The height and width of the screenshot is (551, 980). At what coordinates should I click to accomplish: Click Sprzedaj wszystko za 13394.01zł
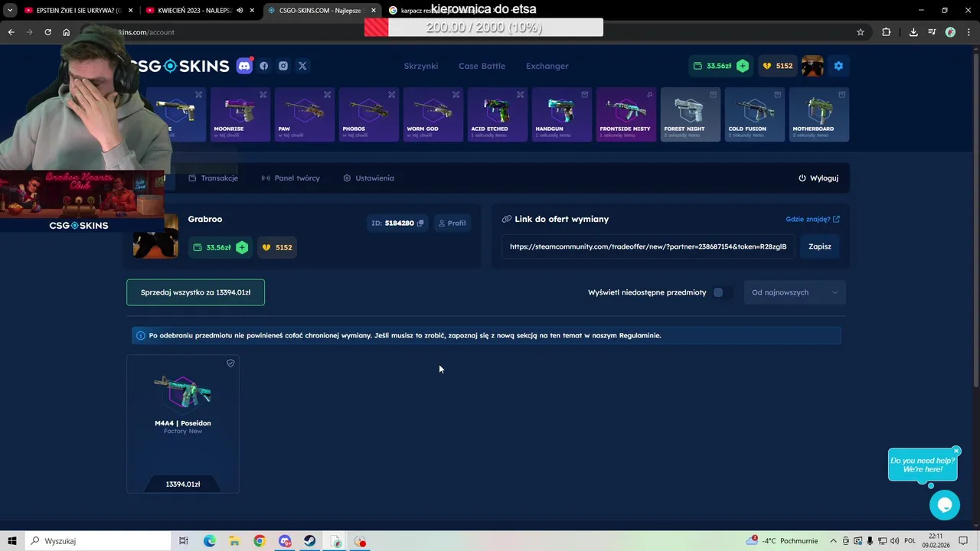click(x=195, y=292)
